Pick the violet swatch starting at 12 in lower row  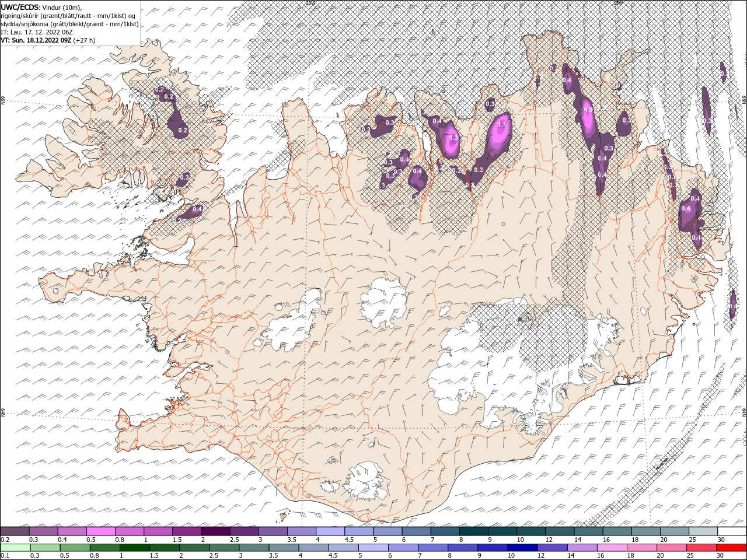(x=551, y=548)
